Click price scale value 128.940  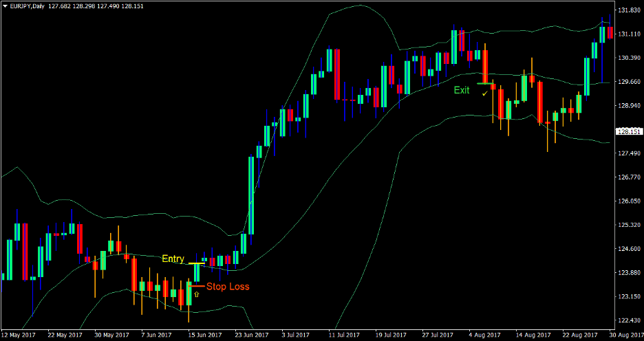tap(629, 105)
